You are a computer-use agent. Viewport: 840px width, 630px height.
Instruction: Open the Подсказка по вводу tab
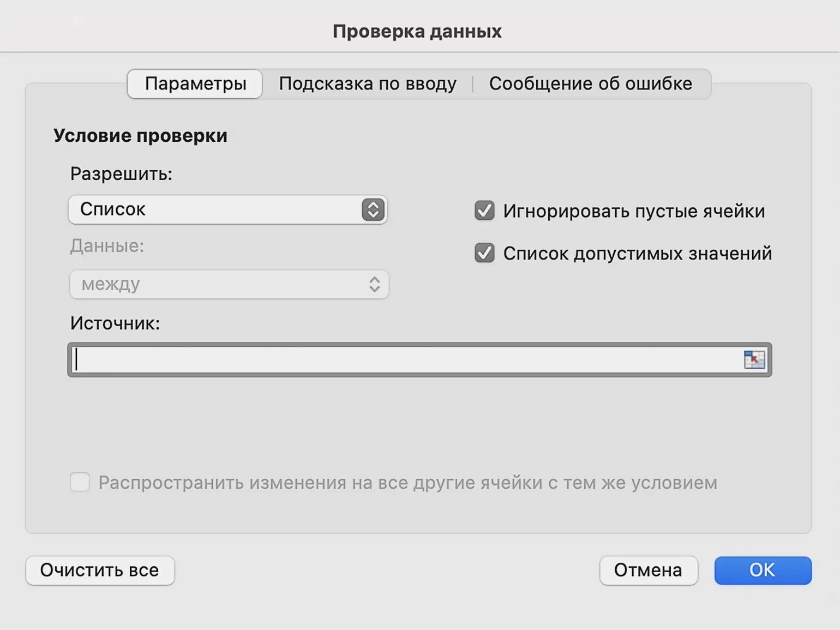click(368, 84)
